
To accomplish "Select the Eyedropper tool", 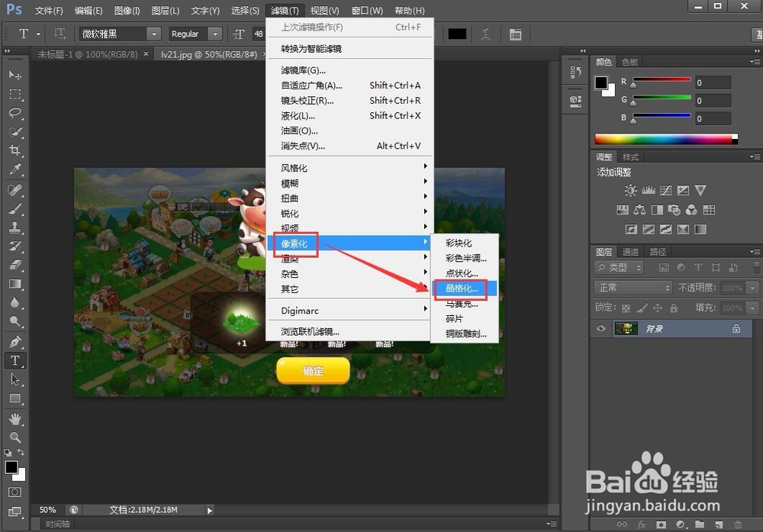I will click(x=15, y=169).
